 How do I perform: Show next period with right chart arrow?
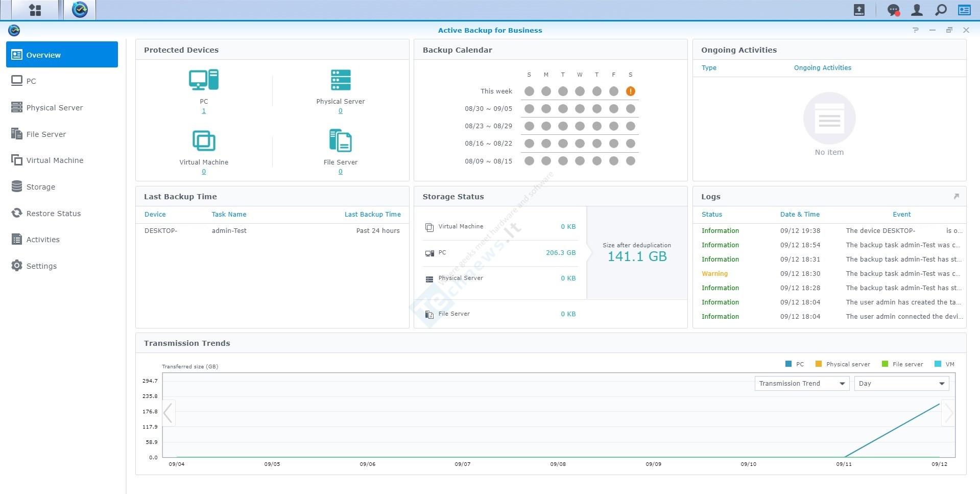948,413
